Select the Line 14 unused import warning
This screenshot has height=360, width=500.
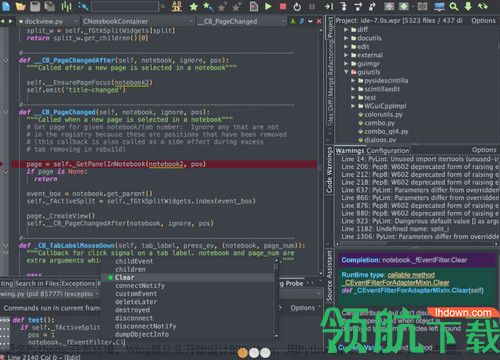420,159
